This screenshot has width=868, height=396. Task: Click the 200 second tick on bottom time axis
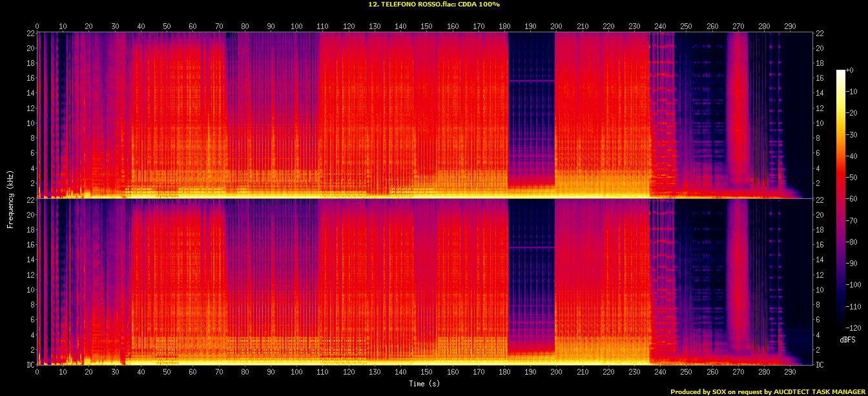click(x=555, y=373)
